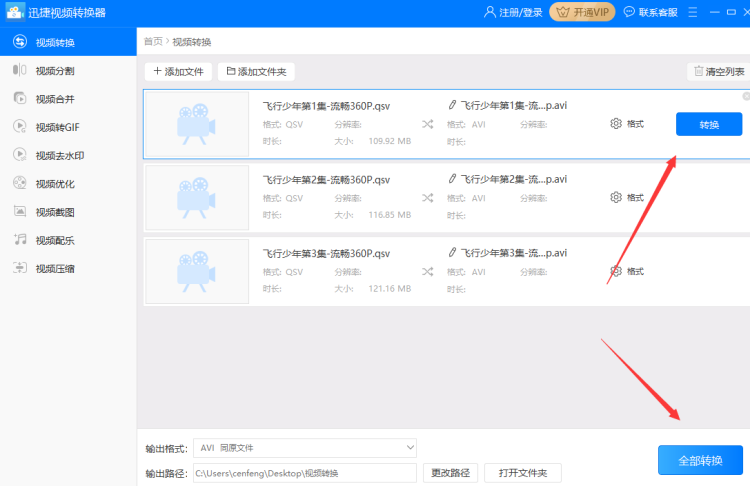
Task: Click the 添加文件 button
Action: [178, 72]
